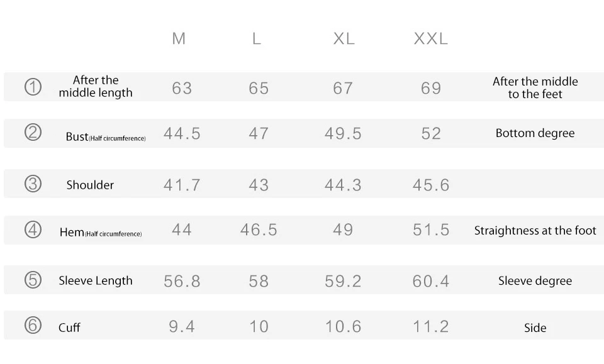Select the circled number 3 icon
Image resolution: width=604 pixels, height=364 pixels.
[33, 184]
